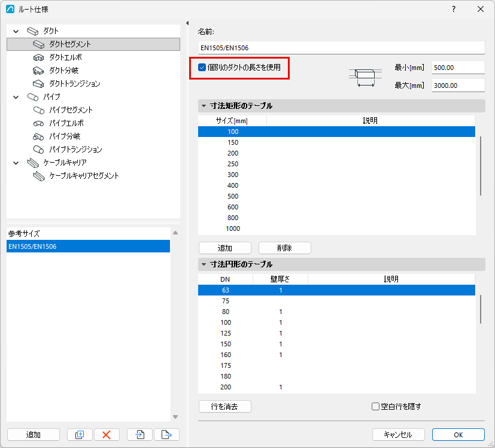Click the collapse left panel arrow

(x=187, y=23)
